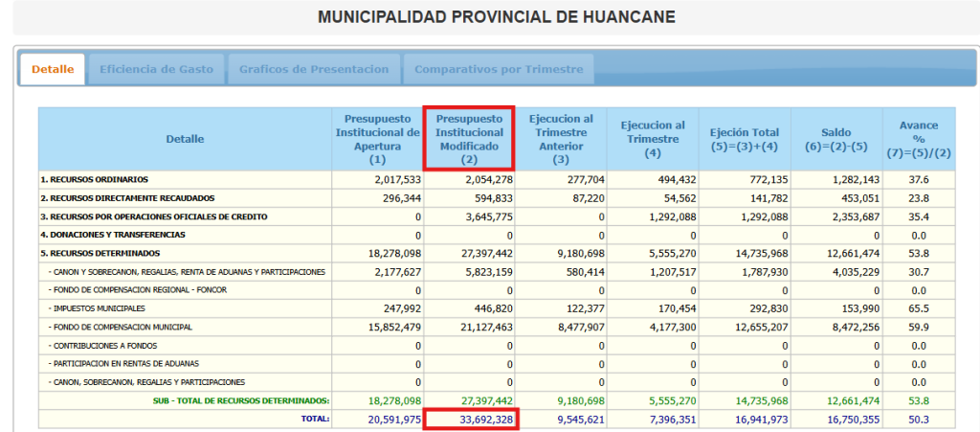Click value 247,992 in Impuestos Municipales
The width and height of the screenshot is (980, 432).
pos(402,308)
